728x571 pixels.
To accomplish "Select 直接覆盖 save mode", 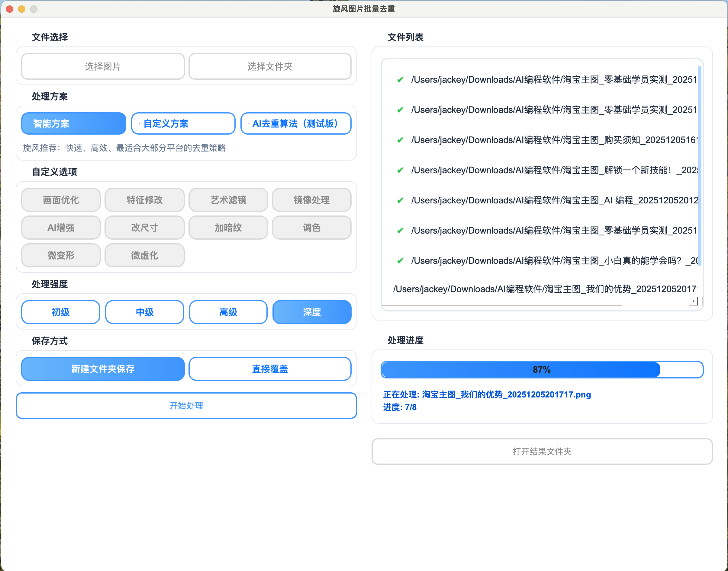I will click(x=270, y=369).
